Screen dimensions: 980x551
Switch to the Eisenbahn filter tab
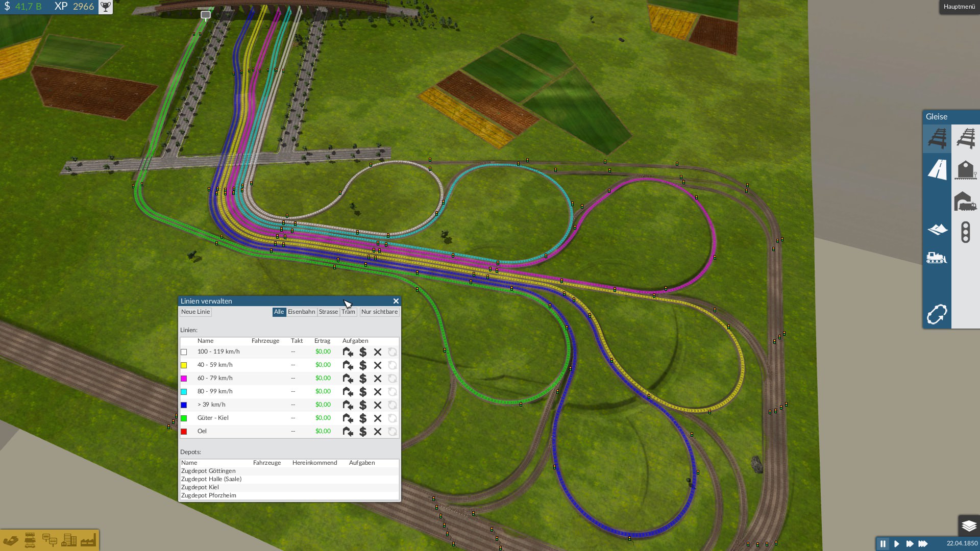coord(301,312)
